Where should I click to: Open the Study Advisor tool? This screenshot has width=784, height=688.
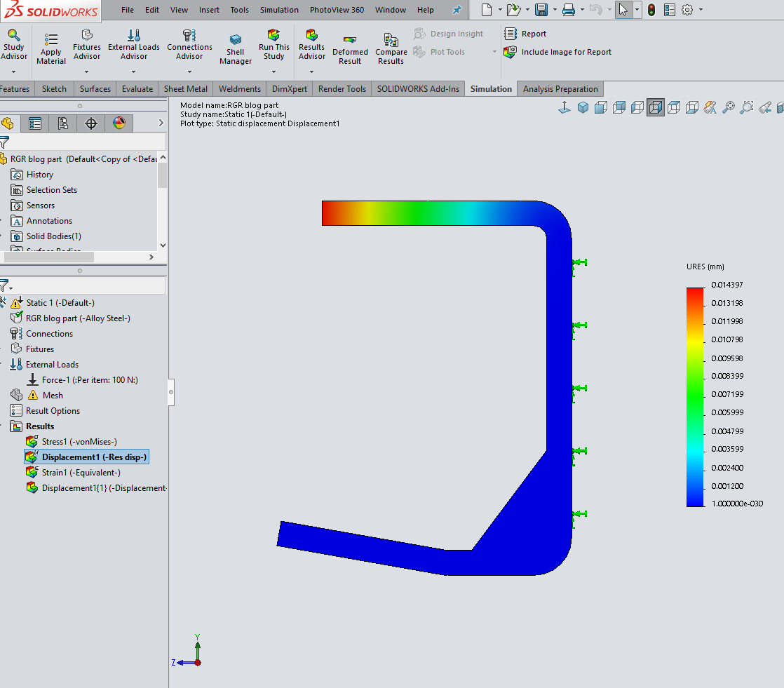pos(13,44)
